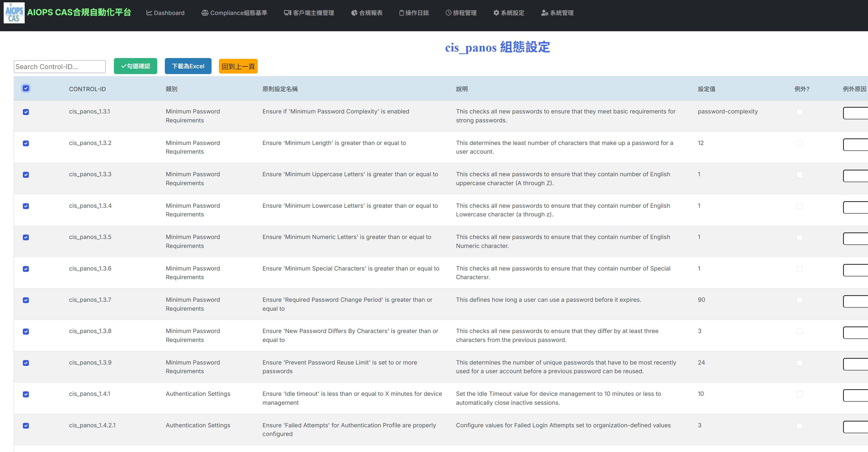This screenshot has width=868, height=452.
Task: Click the 回到上一頁 back button
Action: (238, 66)
